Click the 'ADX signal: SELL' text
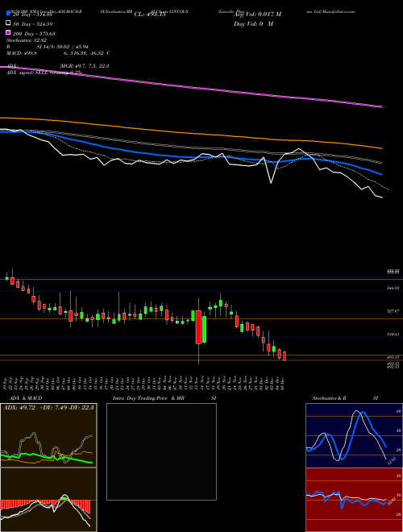This screenshot has width=403, height=532. (27, 73)
